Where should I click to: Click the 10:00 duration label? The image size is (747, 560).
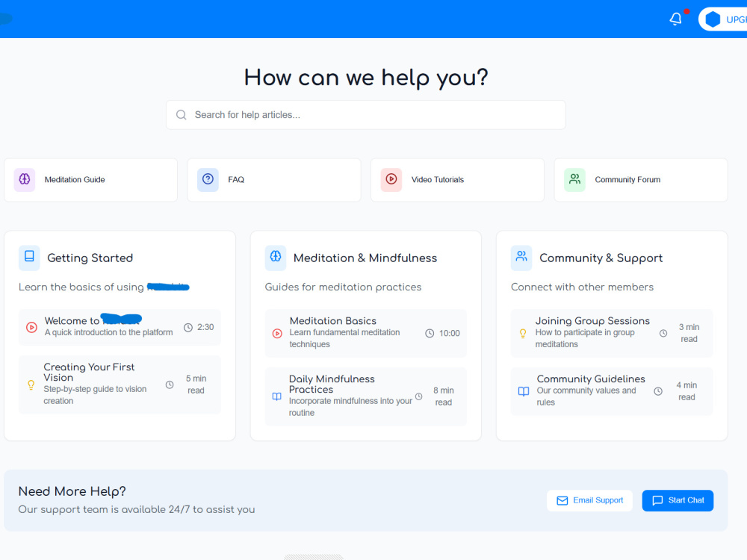tap(449, 333)
